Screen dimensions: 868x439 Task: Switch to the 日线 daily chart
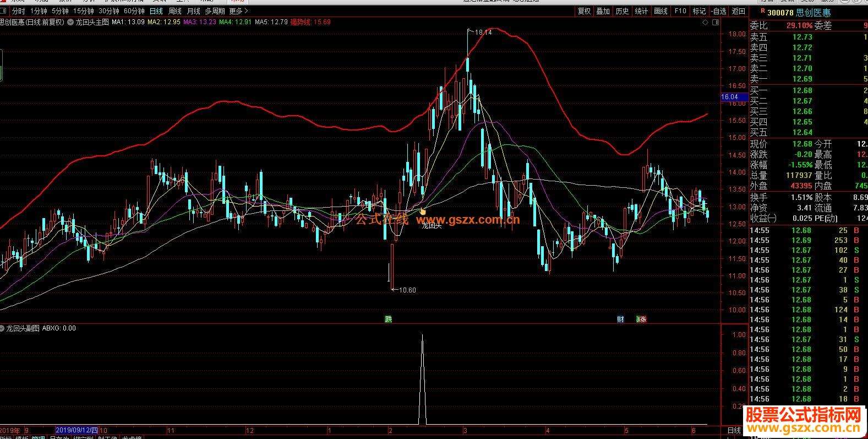tap(156, 11)
